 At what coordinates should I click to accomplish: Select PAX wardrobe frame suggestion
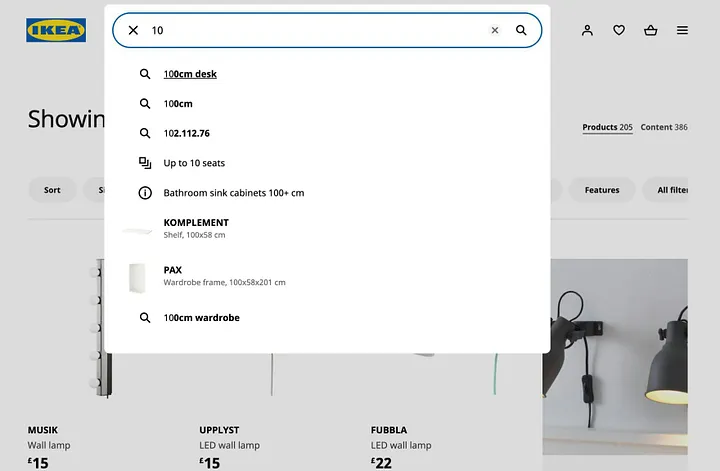[x=224, y=276]
